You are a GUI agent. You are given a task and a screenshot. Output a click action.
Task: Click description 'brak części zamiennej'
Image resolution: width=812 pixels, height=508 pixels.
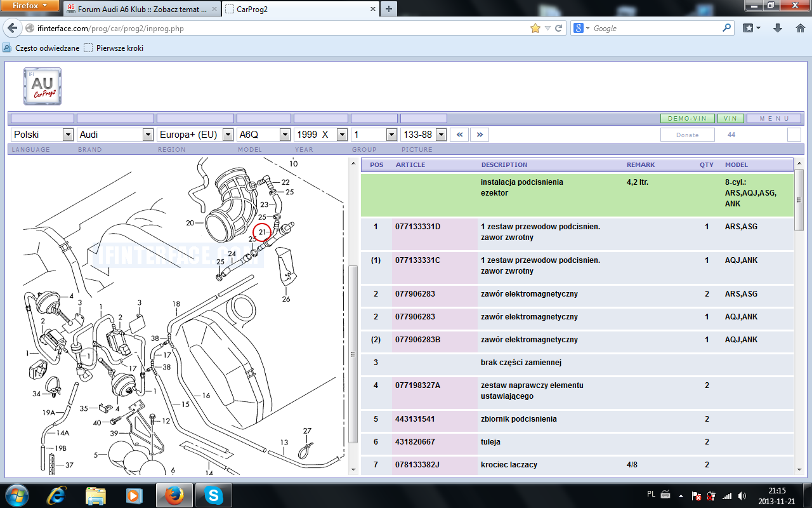[x=521, y=363]
